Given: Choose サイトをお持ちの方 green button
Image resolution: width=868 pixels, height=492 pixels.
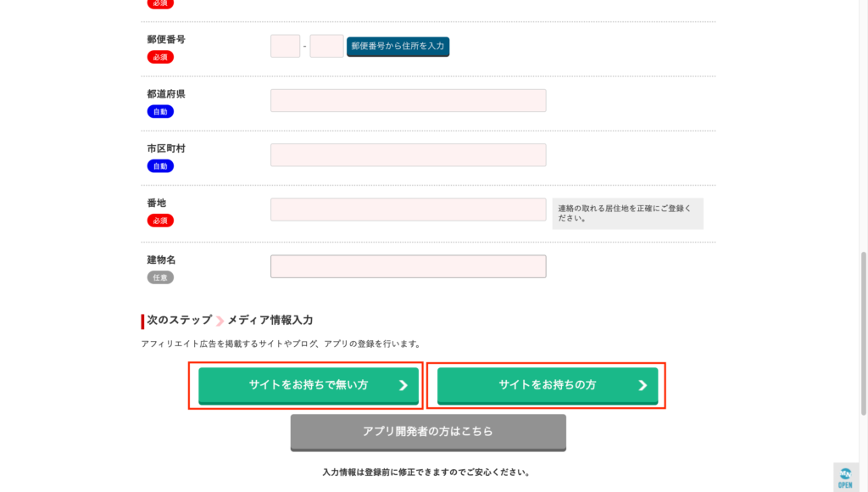Looking at the screenshot, I should point(548,386).
